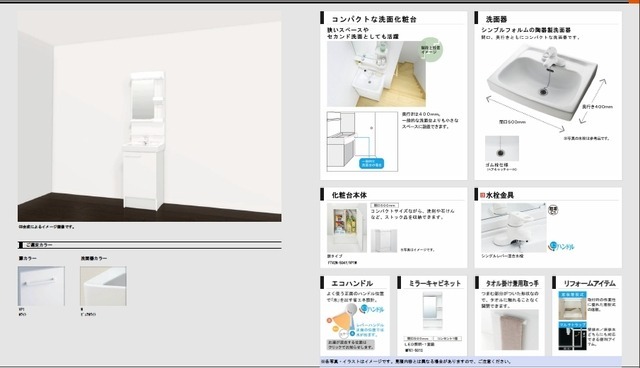Open the upper reform item thumbnail

[x=572, y=306]
